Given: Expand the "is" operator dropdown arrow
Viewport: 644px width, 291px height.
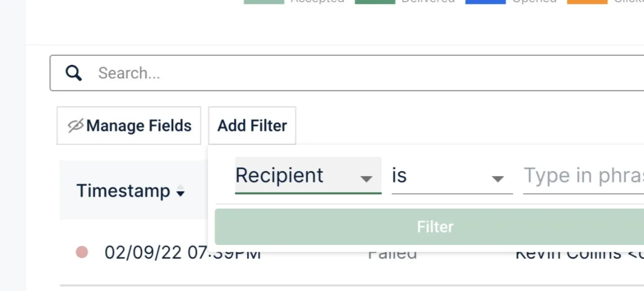Looking at the screenshot, I should (x=498, y=178).
